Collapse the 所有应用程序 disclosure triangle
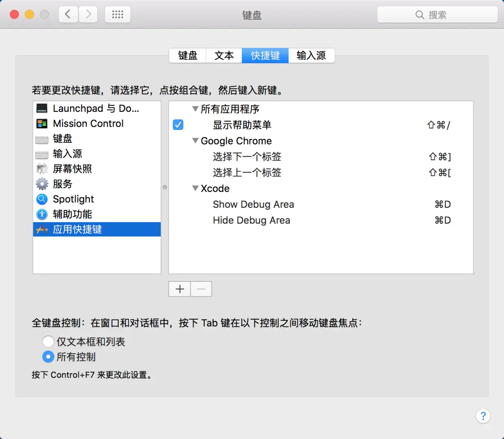 click(x=195, y=109)
